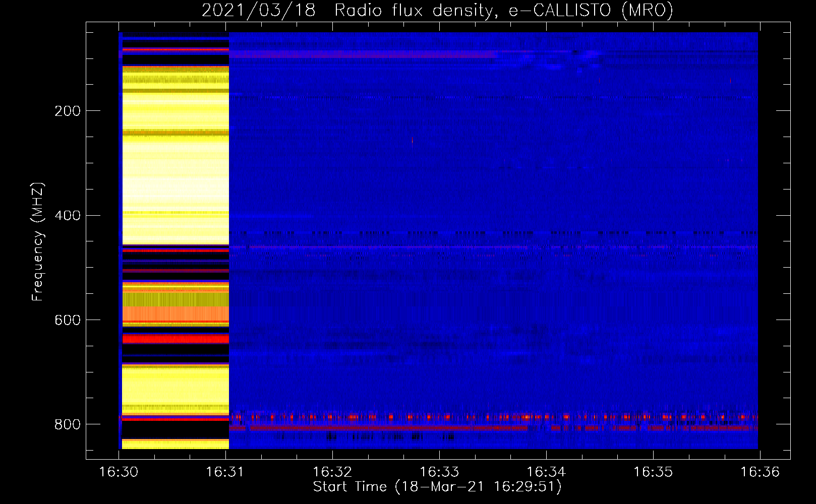Image resolution: width=816 pixels, height=504 pixels.
Task: Click the 800 frequency tick label
Action: tap(68, 424)
